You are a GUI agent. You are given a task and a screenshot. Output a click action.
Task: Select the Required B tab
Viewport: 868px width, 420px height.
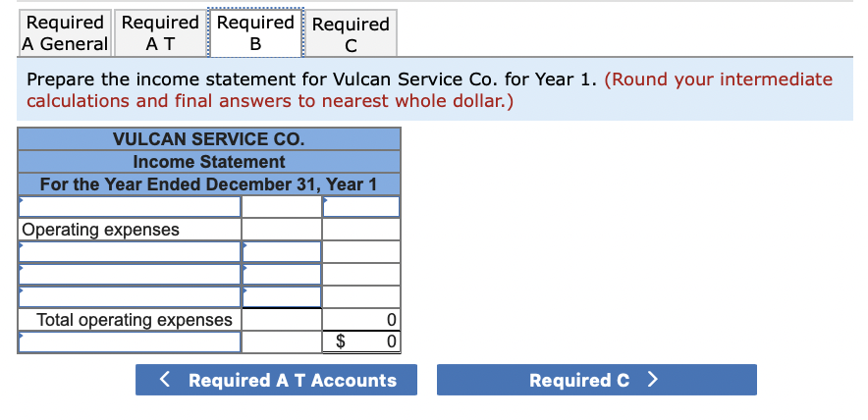pos(255,32)
